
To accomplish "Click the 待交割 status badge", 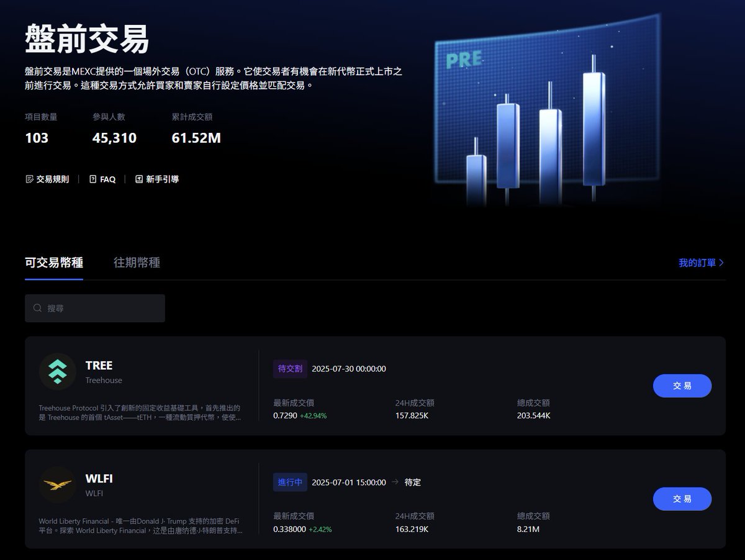I will pos(290,369).
